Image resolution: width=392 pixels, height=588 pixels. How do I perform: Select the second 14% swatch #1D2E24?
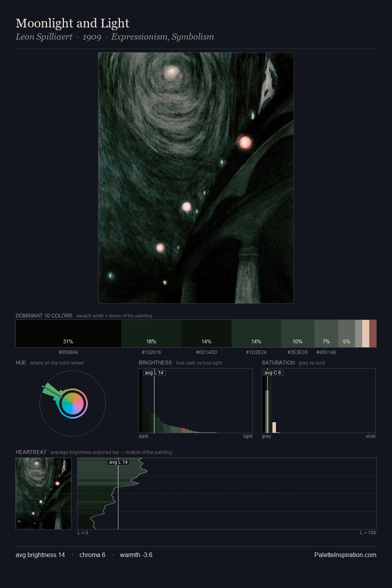point(256,334)
